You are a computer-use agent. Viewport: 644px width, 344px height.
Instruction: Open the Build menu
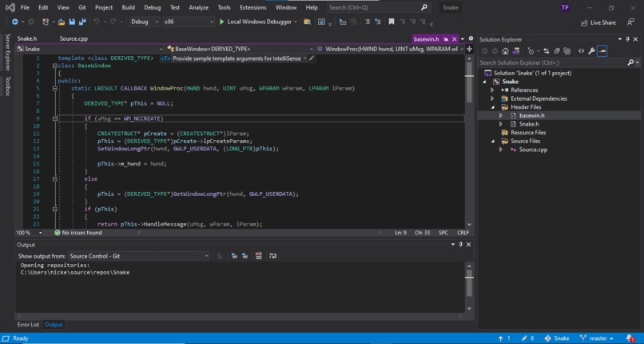(x=128, y=7)
